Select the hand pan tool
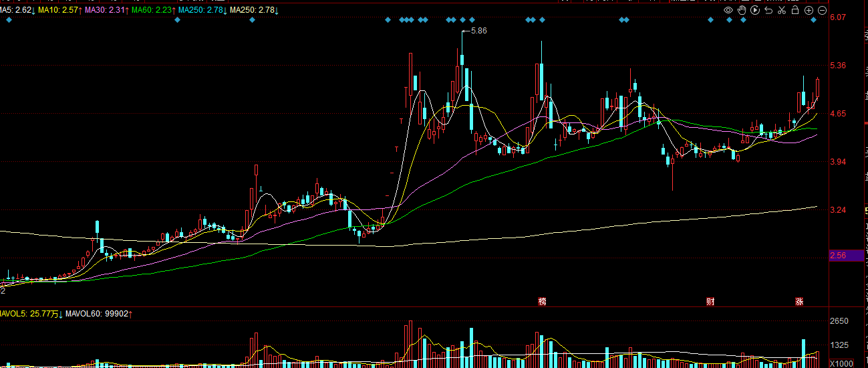This screenshot has height=368, width=868. point(742,11)
